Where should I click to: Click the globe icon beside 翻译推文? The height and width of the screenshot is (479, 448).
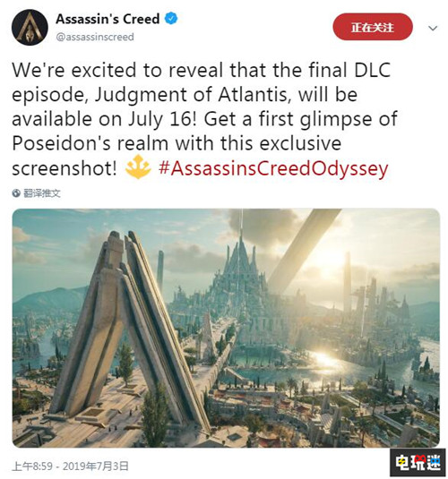pyautogui.click(x=16, y=193)
